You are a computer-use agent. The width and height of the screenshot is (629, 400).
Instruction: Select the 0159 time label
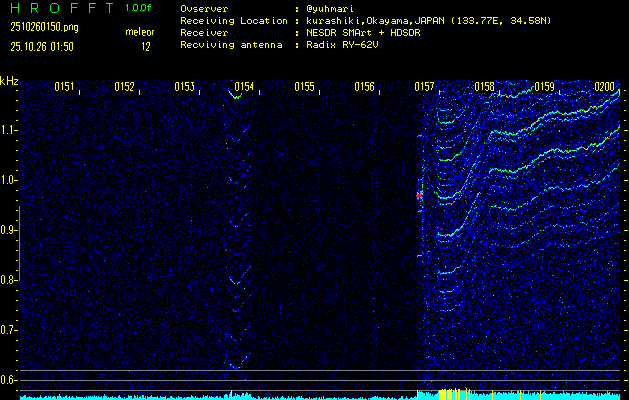[544, 87]
